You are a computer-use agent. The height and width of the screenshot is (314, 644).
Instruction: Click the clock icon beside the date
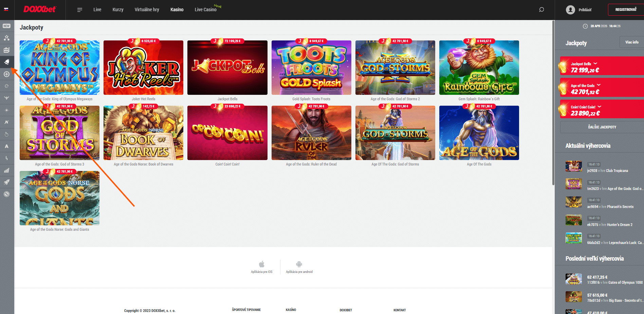click(585, 26)
